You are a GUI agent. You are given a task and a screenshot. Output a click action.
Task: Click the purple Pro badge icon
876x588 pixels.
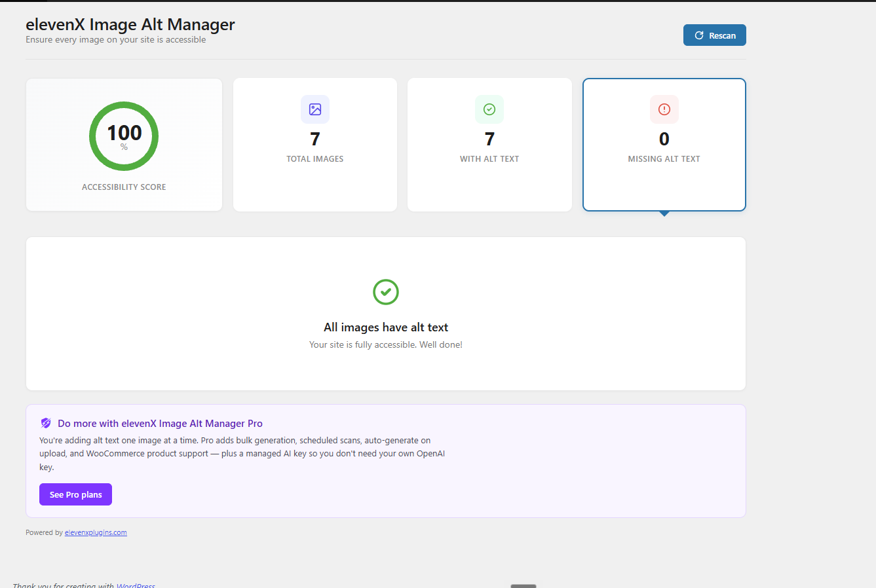click(46, 423)
